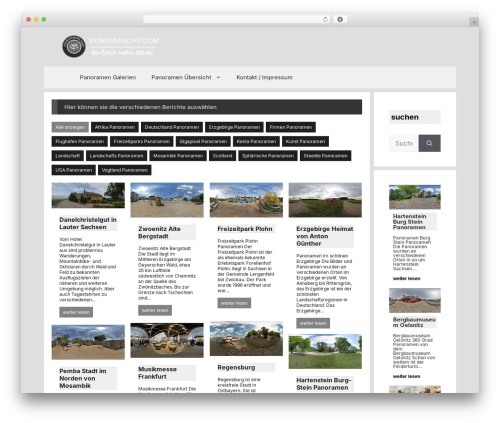Filter by Landschaft category

point(68,156)
